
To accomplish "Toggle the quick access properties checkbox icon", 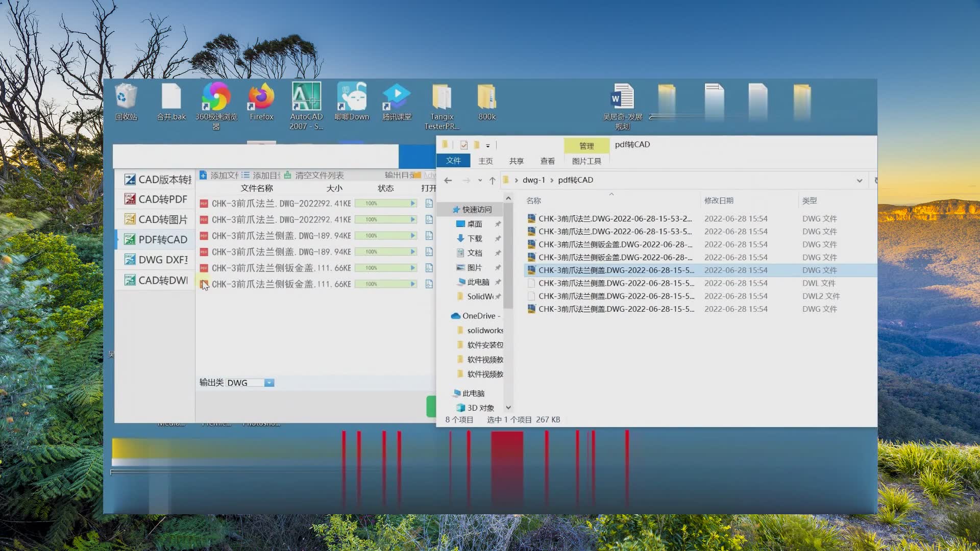I will pos(463,145).
